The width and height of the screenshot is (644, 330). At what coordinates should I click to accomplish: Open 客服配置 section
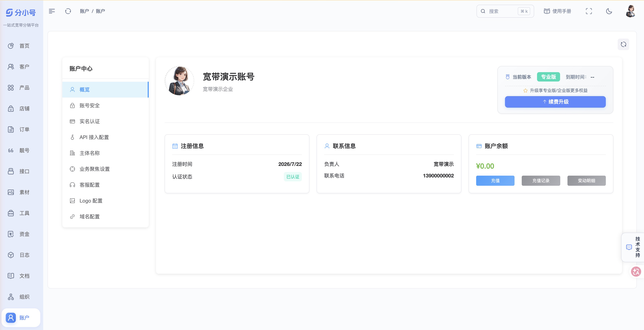coord(105,185)
